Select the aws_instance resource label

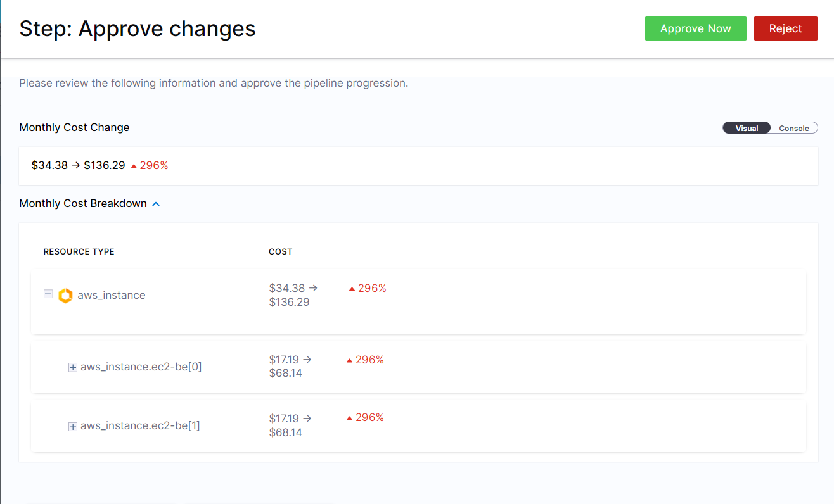(112, 295)
